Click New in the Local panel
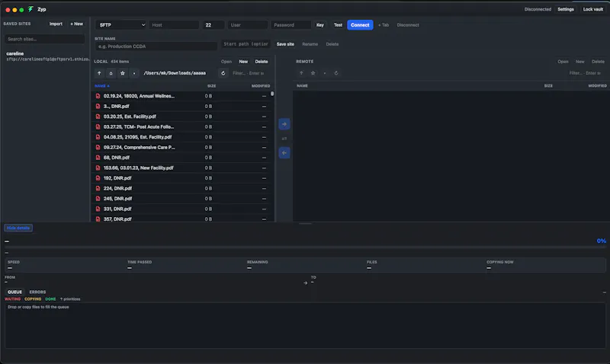Viewport: 610px width, 364px height. point(243,62)
